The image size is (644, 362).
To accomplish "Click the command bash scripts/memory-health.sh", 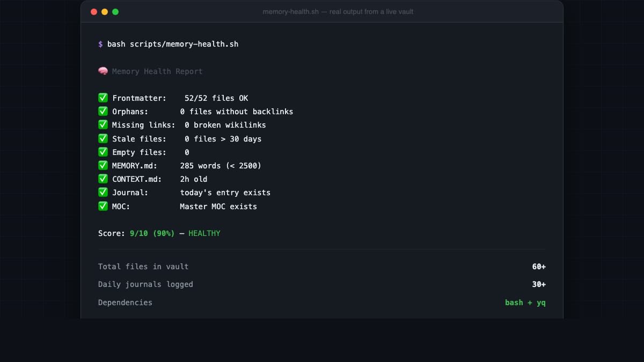I will tap(173, 44).
